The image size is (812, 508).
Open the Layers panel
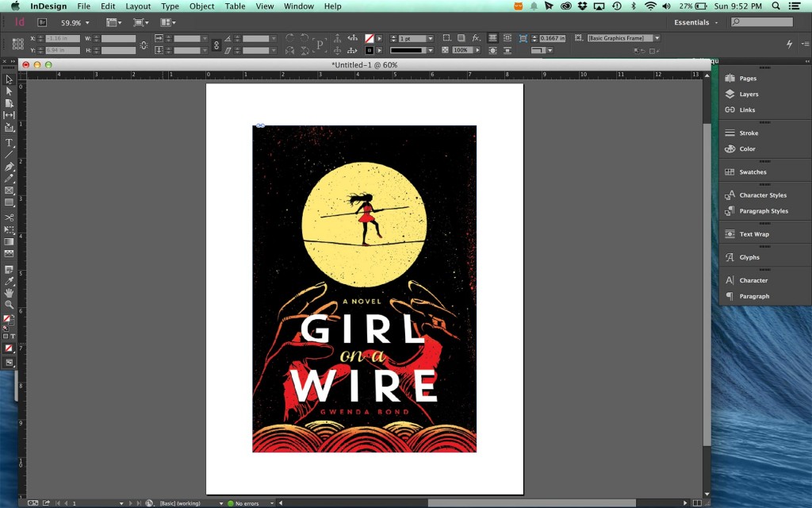(x=749, y=94)
